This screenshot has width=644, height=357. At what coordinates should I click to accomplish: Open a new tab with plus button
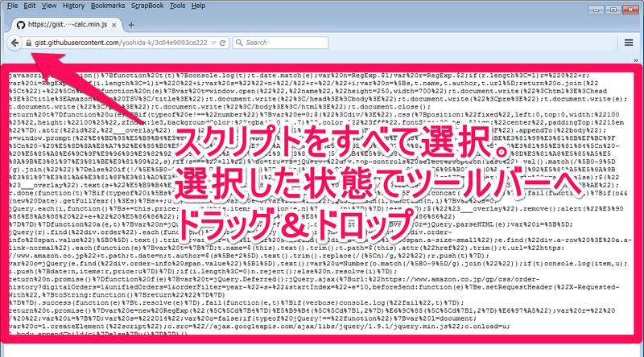(131, 25)
